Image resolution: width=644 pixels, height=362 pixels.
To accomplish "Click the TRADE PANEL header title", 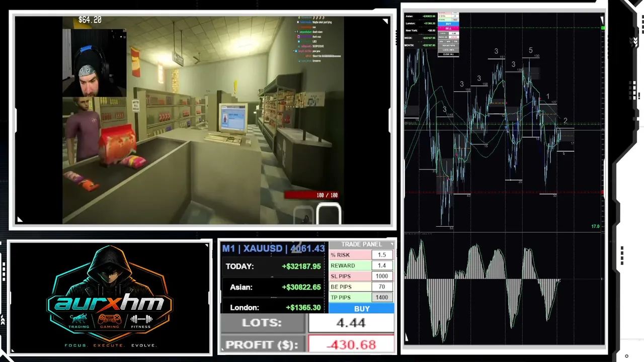I will click(361, 244).
